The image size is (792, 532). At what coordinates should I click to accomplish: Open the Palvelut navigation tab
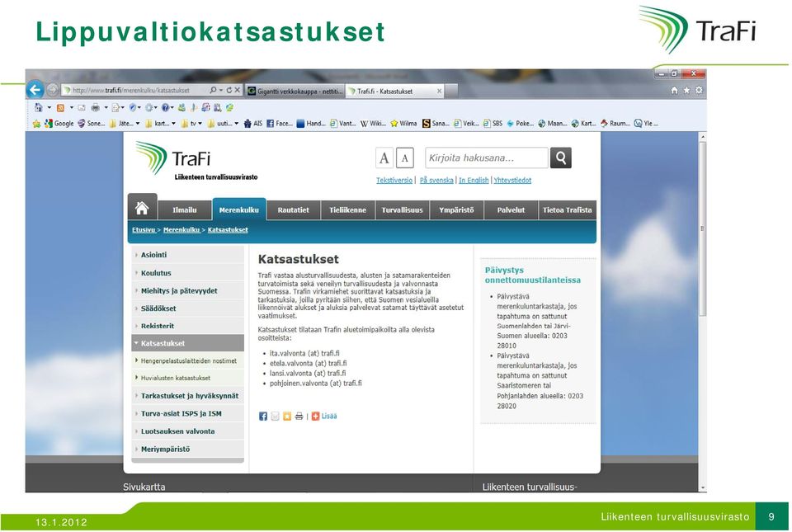pyautogui.click(x=511, y=210)
